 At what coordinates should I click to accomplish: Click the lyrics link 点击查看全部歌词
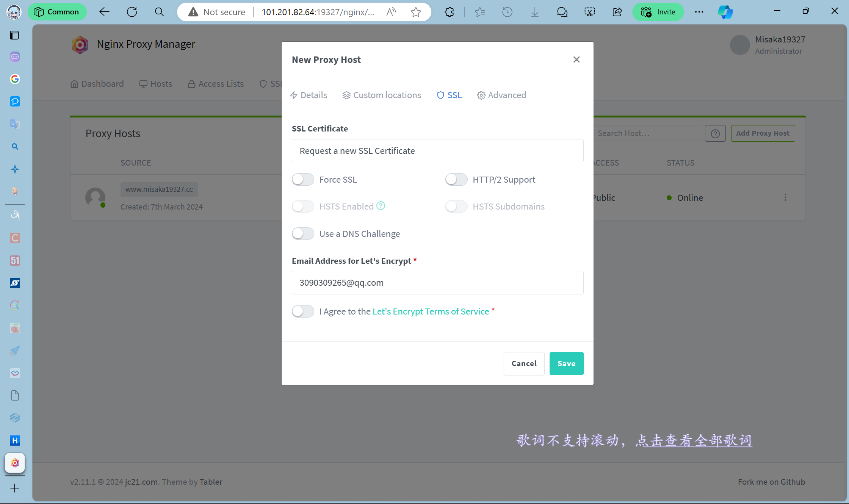(x=694, y=440)
